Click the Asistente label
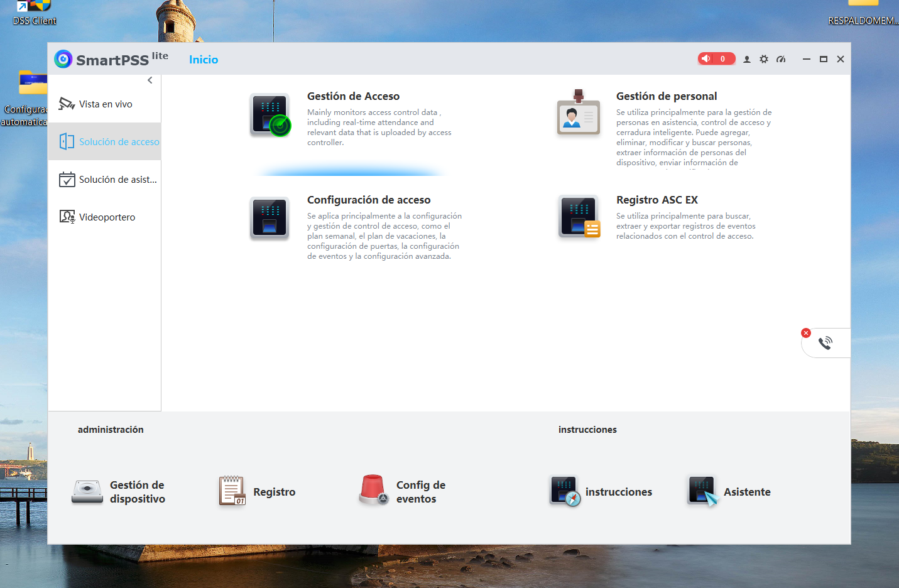This screenshot has height=588, width=899. click(x=747, y=492)
